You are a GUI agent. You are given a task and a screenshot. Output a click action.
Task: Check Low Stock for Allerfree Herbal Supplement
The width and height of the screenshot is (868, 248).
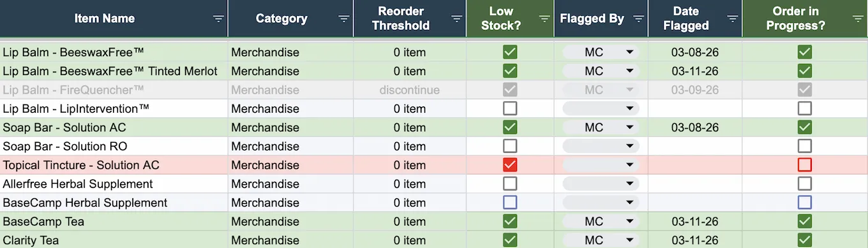pos(510,184)
